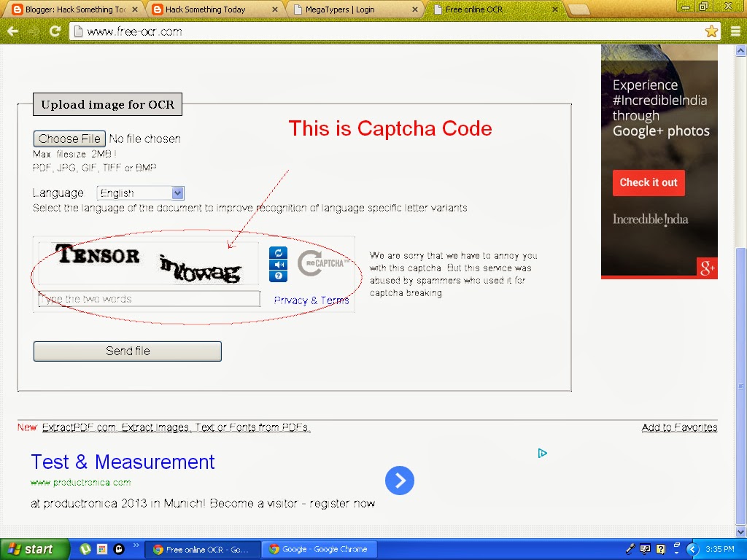Reload the captcha with the refresh icon
This screenshot has width=747, height=560.
278,253
